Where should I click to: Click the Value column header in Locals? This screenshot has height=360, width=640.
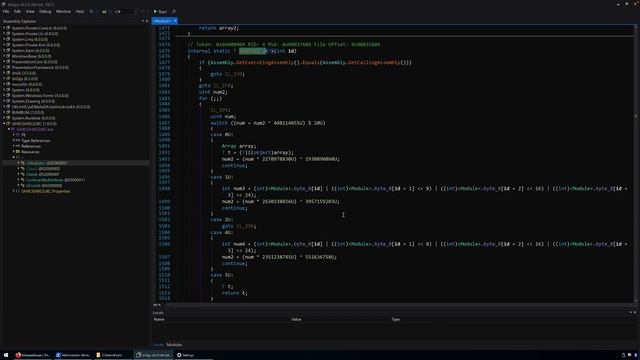(296, 319)
